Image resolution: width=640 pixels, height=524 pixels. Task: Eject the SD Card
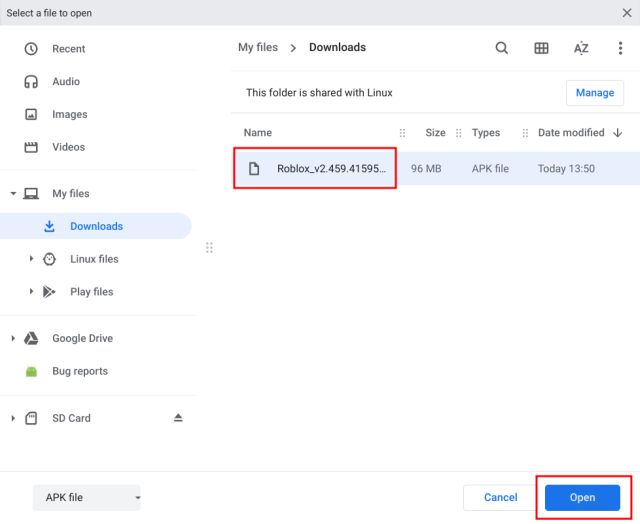178,418
